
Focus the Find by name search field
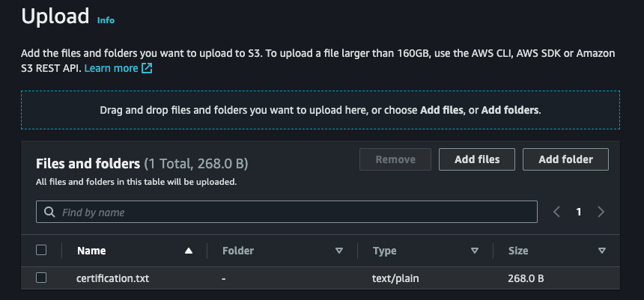pyautogui.click(x=292, y=212)
